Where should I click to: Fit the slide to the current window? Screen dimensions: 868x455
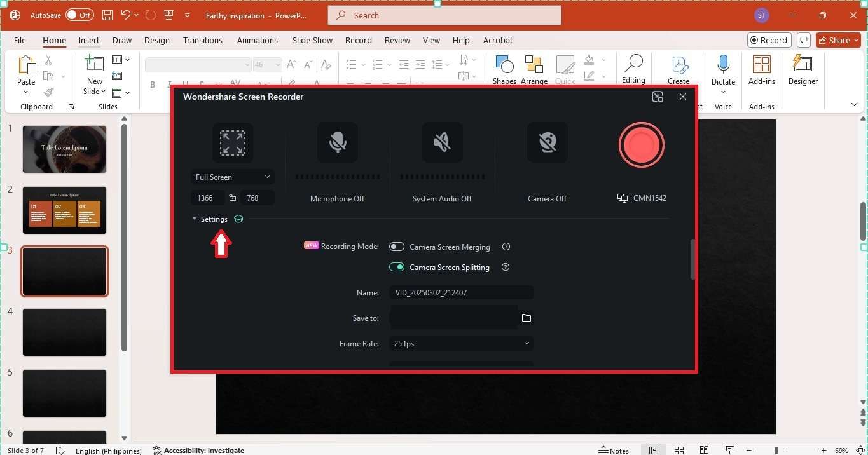click(860, 450)
